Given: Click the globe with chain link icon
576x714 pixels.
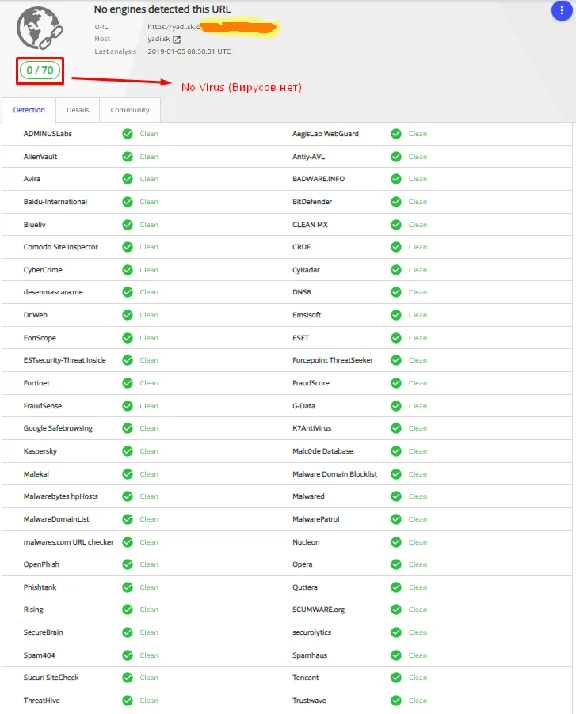Looking at the screenshot, I should [x=40, y=28].
